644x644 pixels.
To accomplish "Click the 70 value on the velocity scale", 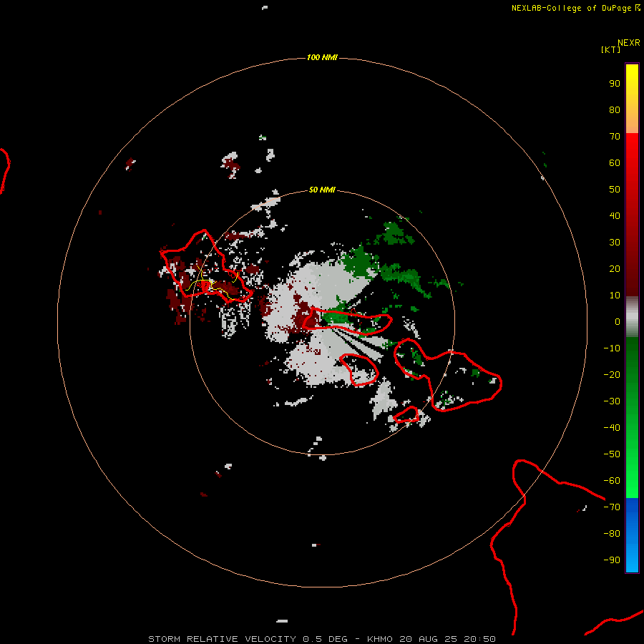I will (x=615, y=137).
